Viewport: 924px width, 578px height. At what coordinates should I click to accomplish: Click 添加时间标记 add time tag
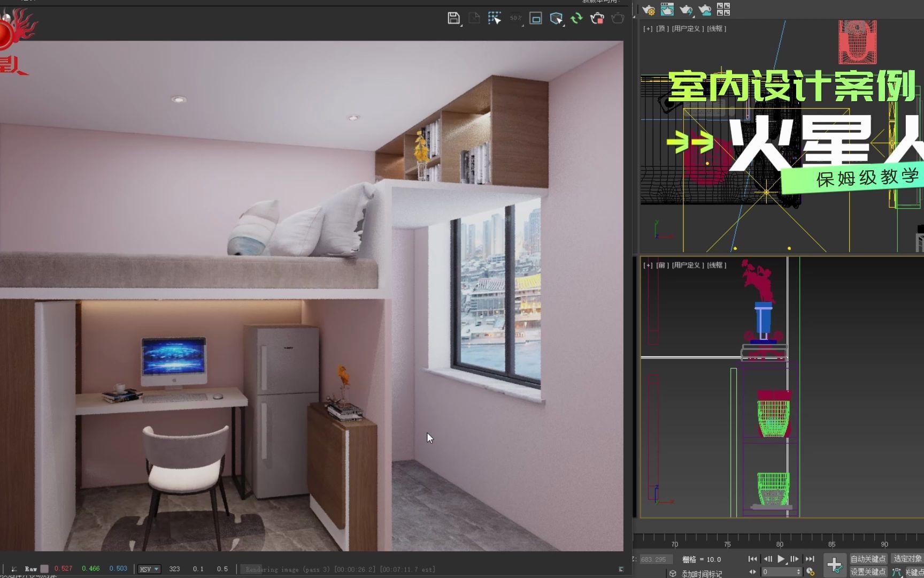pyautogui.click(x=702, y=574)
